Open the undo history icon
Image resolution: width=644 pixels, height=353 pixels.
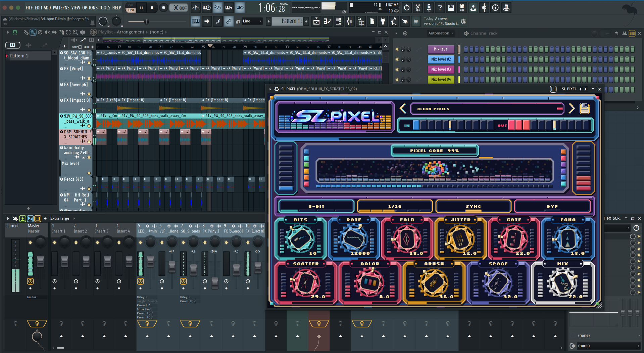pos(407,7)
